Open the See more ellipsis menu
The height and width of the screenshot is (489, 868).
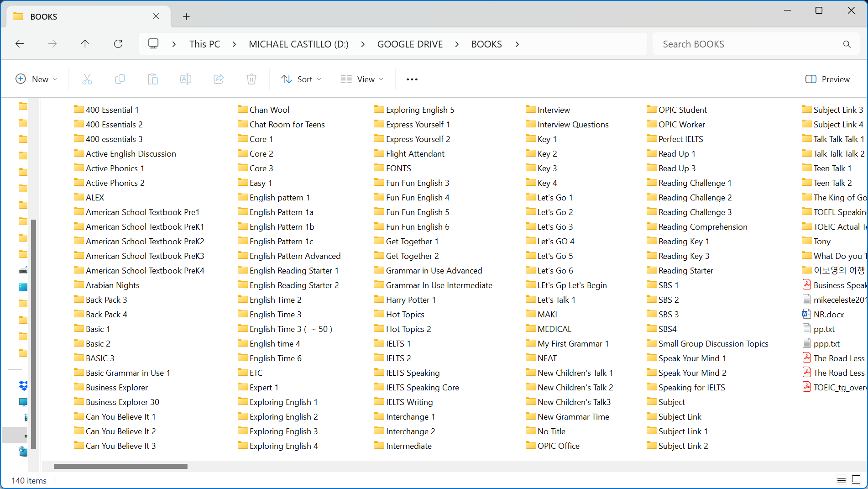[412, 79]
